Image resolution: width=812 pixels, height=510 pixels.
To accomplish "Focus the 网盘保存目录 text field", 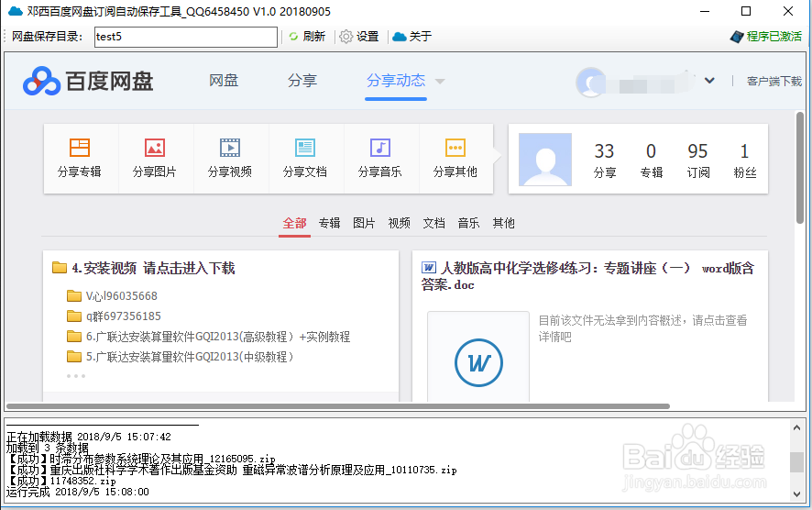I will [x=186, y=37].
